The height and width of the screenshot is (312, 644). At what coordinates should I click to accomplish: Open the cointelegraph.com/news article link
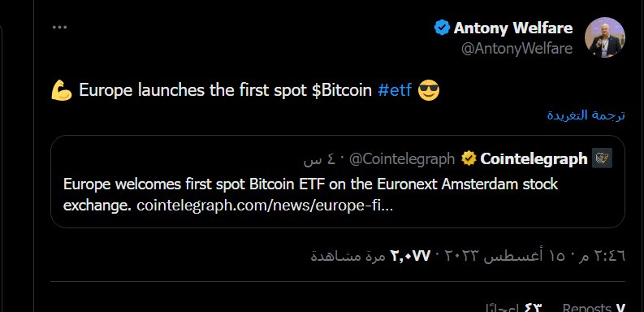(x=265, y=206)
